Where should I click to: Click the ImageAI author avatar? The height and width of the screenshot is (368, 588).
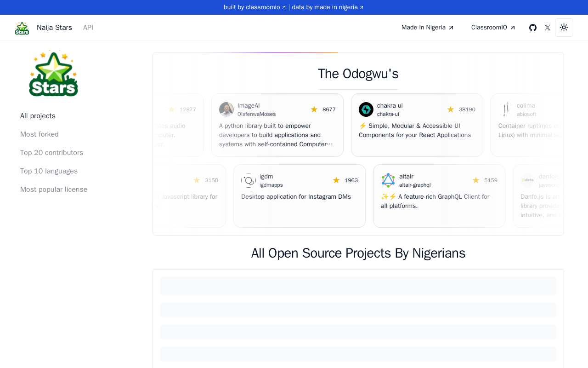click(x=226, y=109)
